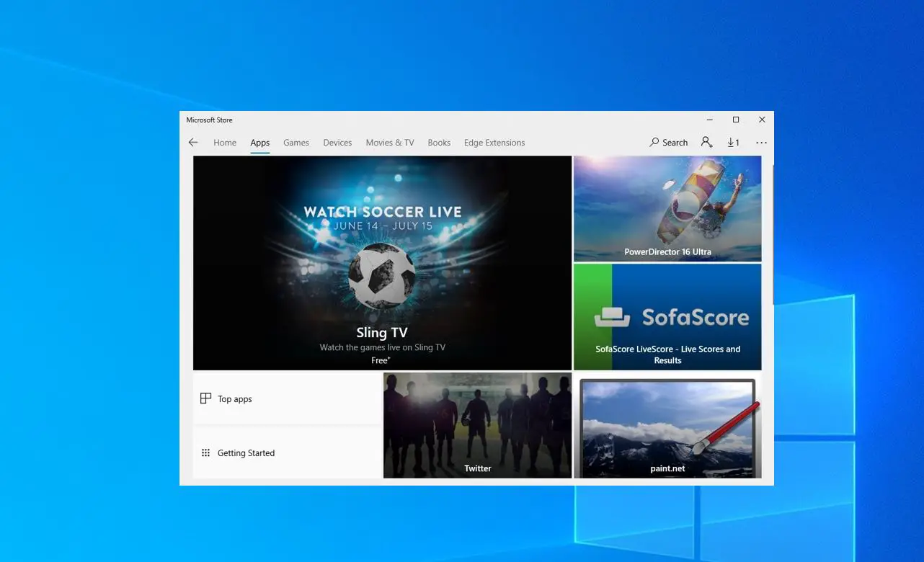Open the Getting Started collection
The width and height of the screenshot is (924, 562).
click(x=287, y=453)
